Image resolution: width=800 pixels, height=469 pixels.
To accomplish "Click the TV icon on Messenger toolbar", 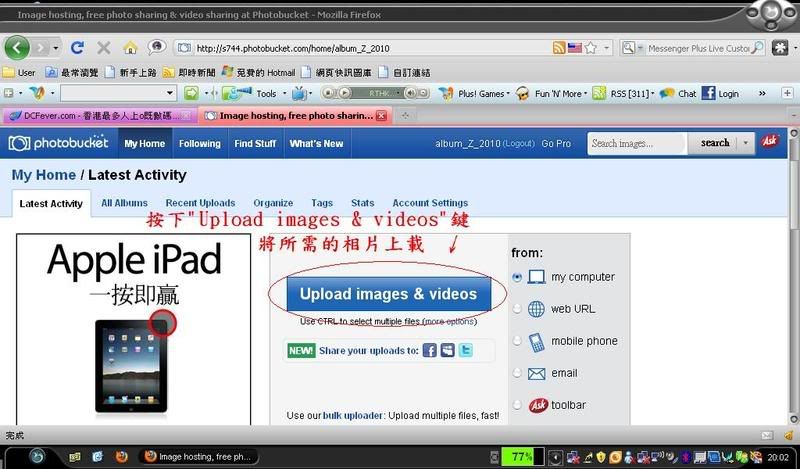I will (x=299, y=93).
